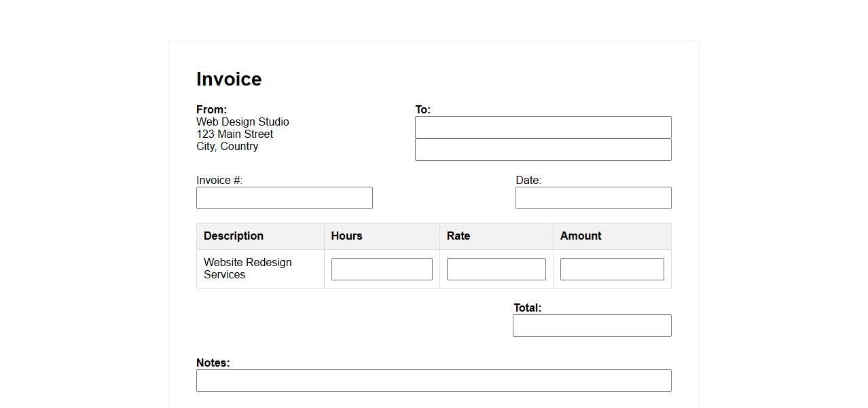868x408 pixels.
Task: Focus the Notes text field
Action: [433, 380]
